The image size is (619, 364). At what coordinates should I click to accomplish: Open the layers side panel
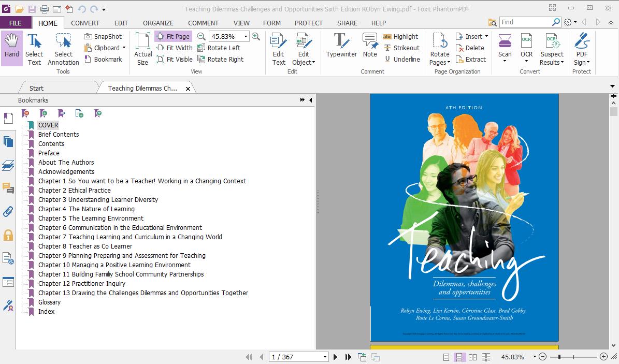8,165
